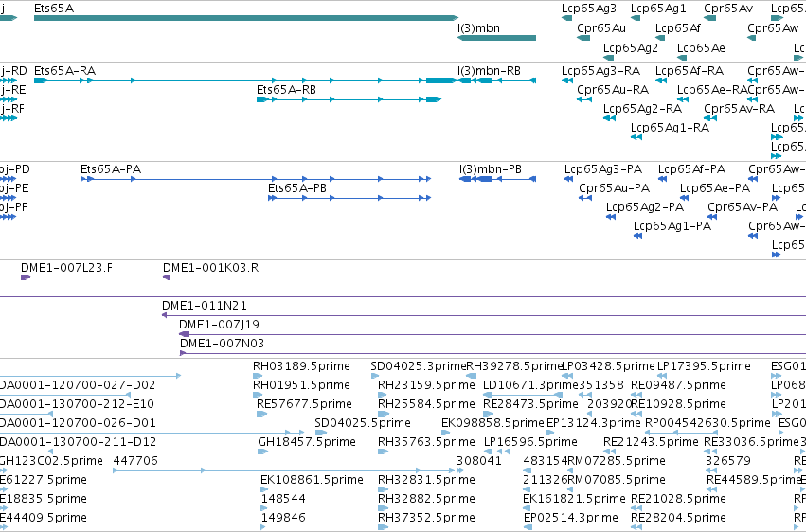The height and width of the screenshot is (532, 806).
Task: Select the Ets65A gene bar
Action: (x=245, y=18)
